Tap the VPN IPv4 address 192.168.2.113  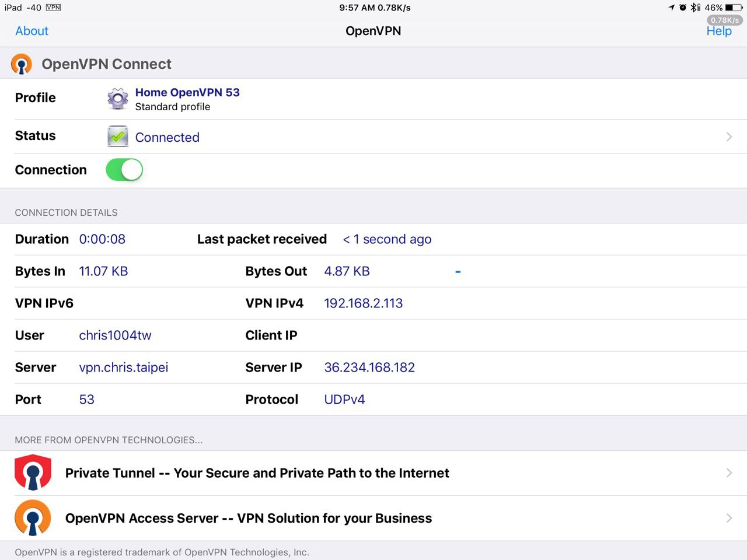click(x=363, y=303)
